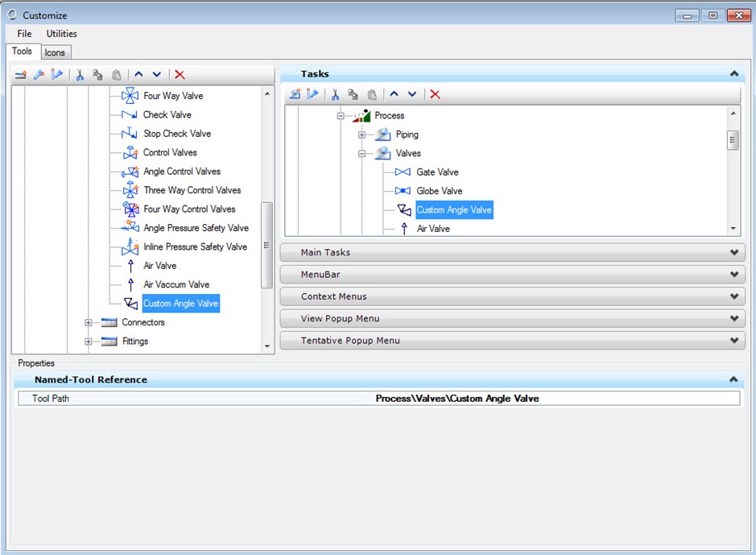Viewport: 756px width, 555px height.
Task: Select the New Tool icon on the Tools toolbar
Action: click(21, 74)
